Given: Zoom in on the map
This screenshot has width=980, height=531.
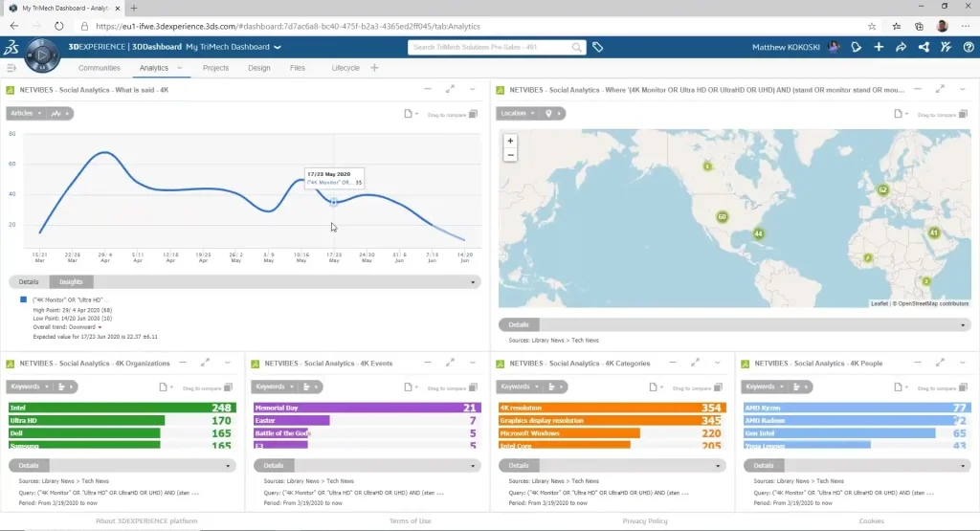Looking at the screenshot, I should (510, 142).
